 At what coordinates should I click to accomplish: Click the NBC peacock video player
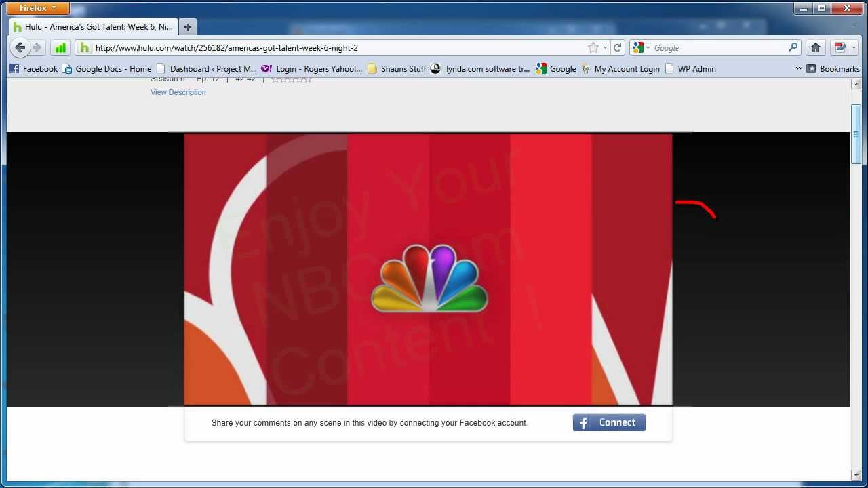click(x=428, y=269)
